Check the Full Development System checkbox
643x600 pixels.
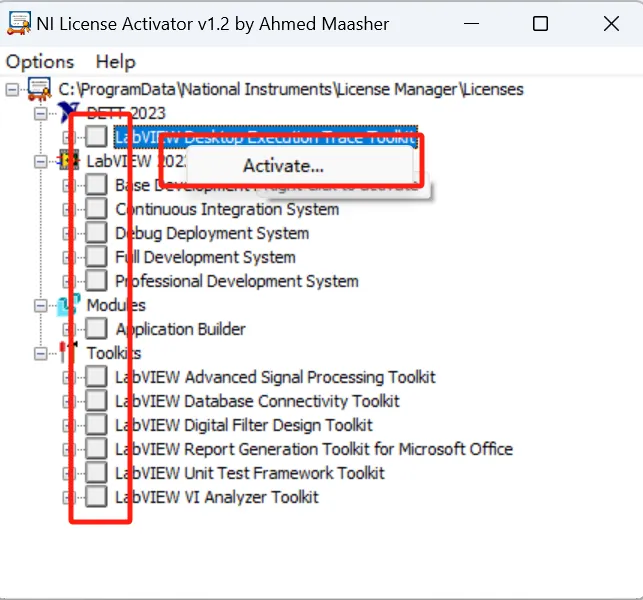(96, 257)
